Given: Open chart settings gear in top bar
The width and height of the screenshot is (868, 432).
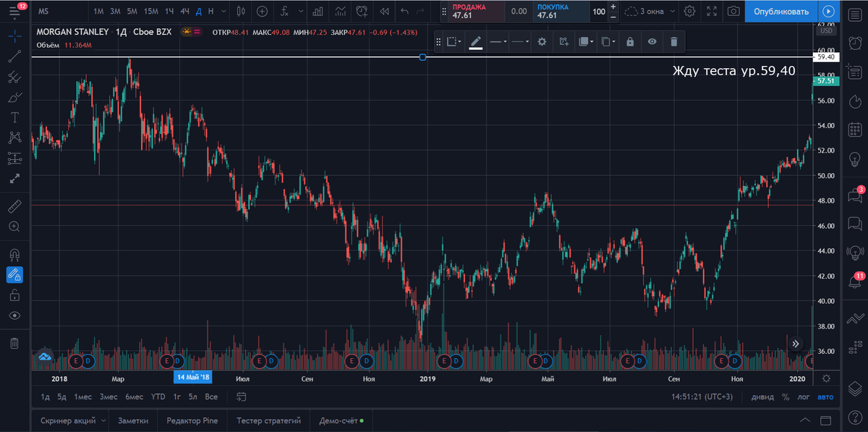Looking at the screenshot, I should pos(689,12).
